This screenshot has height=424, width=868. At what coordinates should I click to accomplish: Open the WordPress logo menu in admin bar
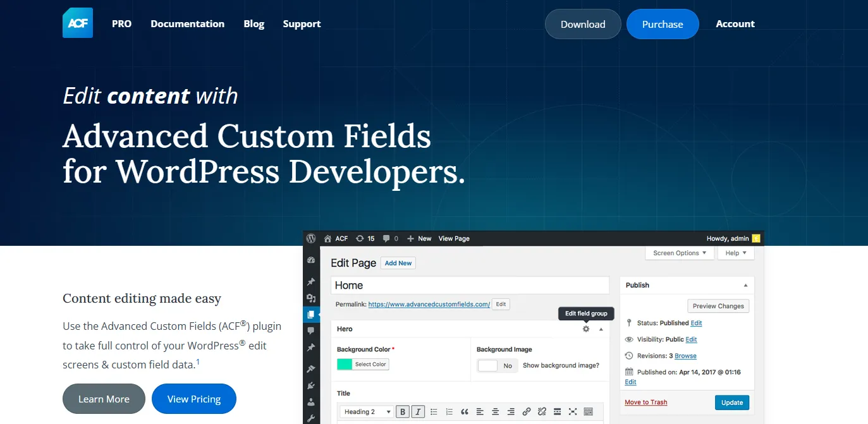coord(311,238)
